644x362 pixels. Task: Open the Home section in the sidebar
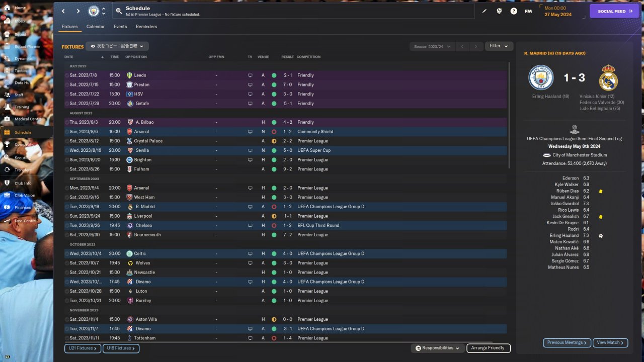click(x=20, y=8)
